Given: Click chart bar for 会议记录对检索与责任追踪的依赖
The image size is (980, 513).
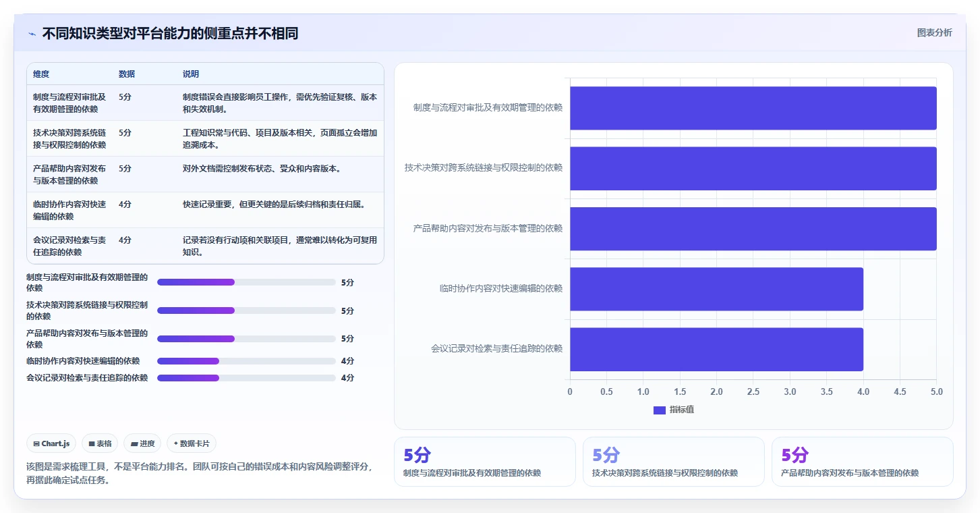Looking at the screenshot, I should point(716,349).
